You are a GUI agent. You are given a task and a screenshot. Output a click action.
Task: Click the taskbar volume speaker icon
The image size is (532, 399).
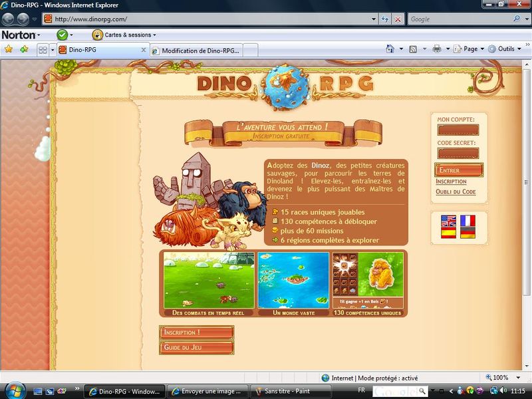[x=503, y=391]
